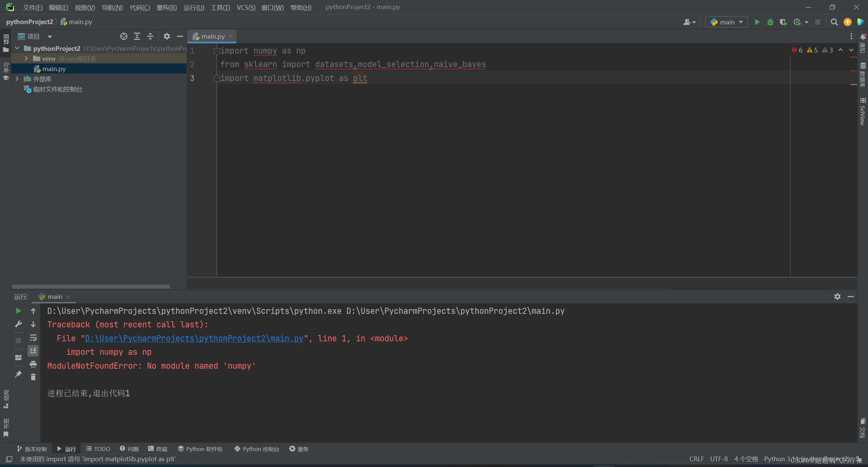Click the Debug bug icon
Screen dimensions: 868x467
tap(770, 22)
